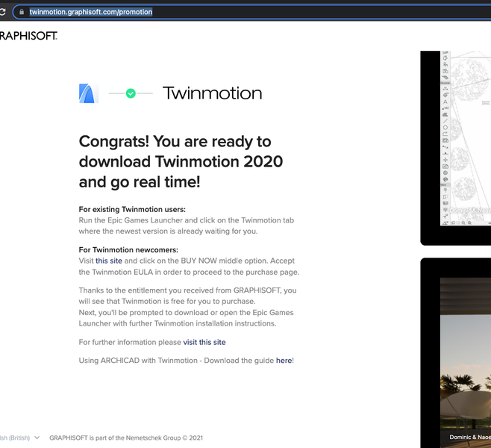Viewport: 491px width, 448px height.
Task: Click the padlock site security icon
Action: [22, 12]
